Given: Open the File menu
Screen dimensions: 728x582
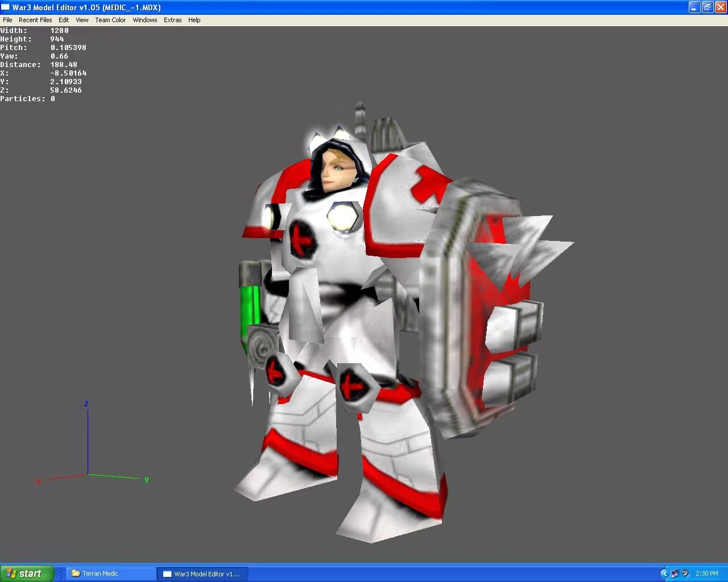Looking at the screenshot, I should click(7, 20).
